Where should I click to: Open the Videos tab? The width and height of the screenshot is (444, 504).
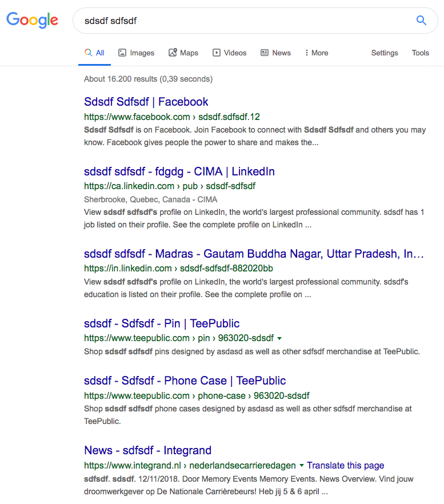pos(230,53)
